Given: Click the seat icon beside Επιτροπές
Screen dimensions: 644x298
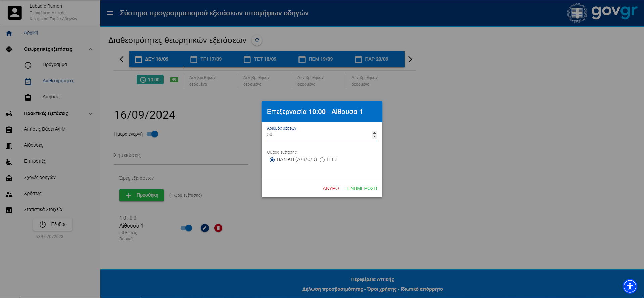Looking at the screenshot, I should [x=9, y=162].
